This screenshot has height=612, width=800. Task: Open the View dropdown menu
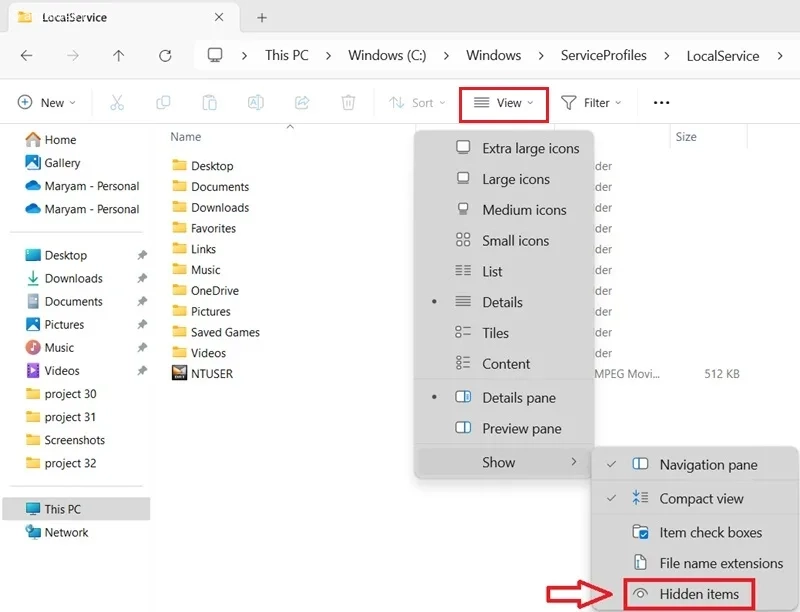504,103
